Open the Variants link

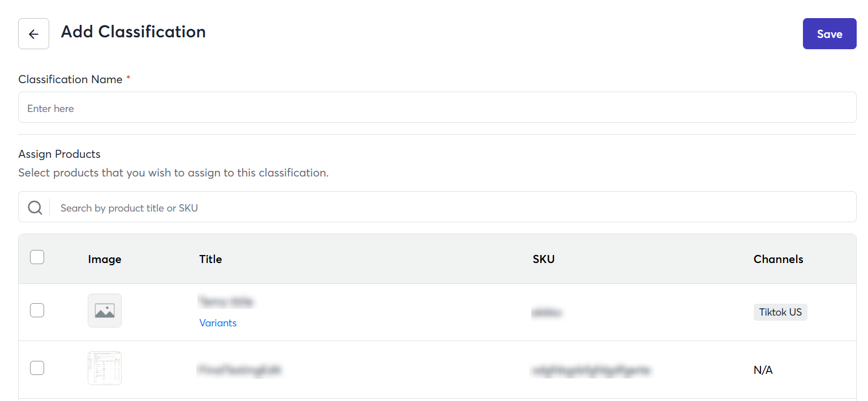[218, 323]
